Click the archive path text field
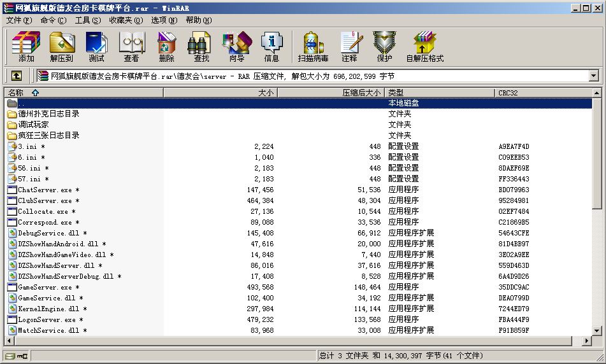Image resolution: width=606 pixels, height=364 pixels. point(313,76)
